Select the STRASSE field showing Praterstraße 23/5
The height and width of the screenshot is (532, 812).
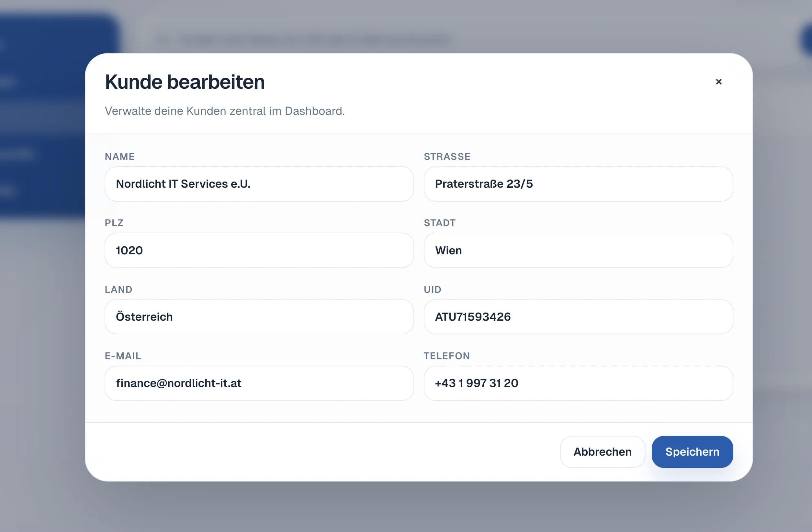click(x=578, y=184)
